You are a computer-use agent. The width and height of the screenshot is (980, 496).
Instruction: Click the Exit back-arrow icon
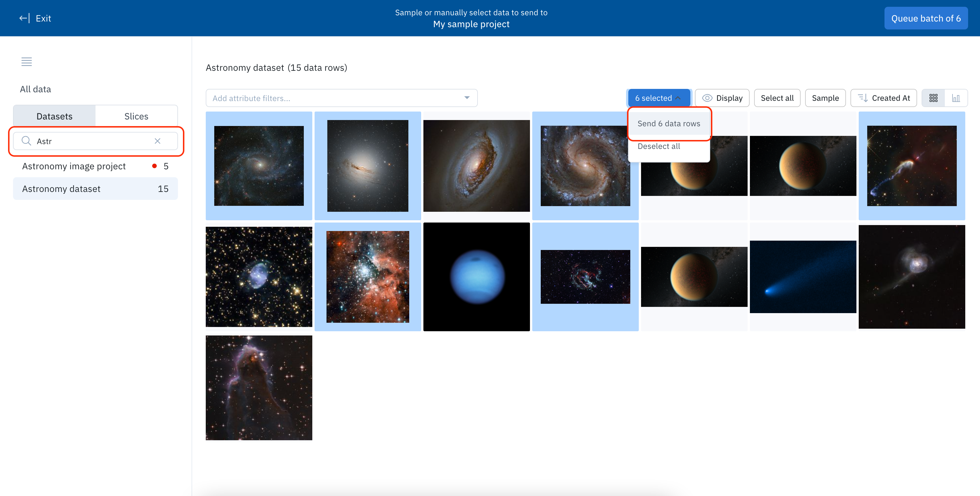coord(24,18)
